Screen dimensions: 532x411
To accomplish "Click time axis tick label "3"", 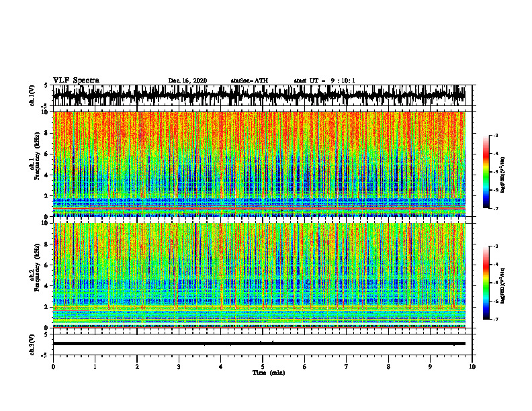I will click(179, 367).
